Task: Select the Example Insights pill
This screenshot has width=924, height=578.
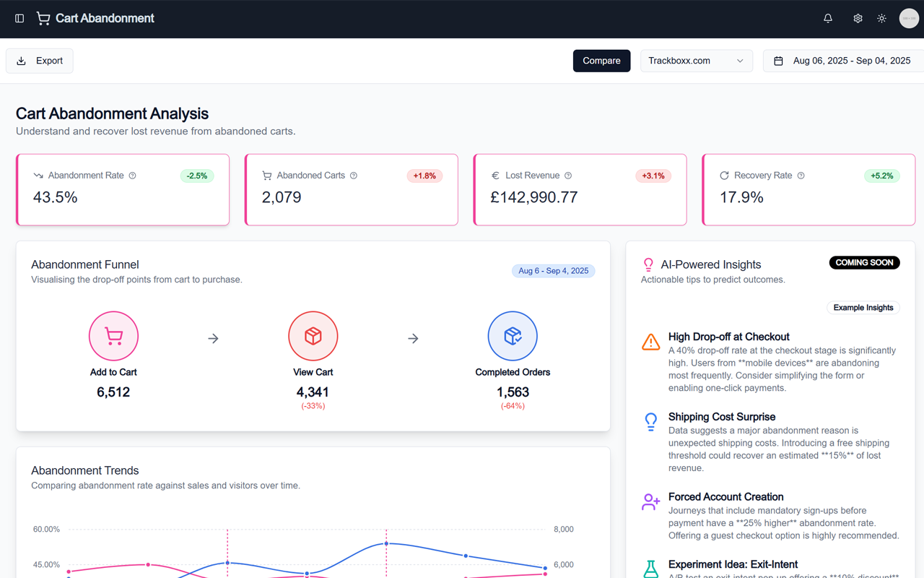Action: click(x=863, y=307)
